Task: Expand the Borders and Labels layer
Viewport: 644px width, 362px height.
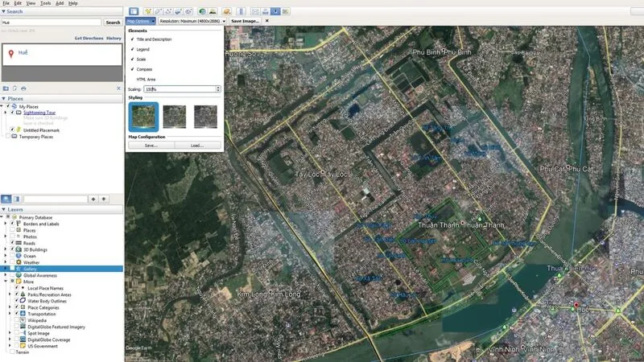Action: coord(6,224)
